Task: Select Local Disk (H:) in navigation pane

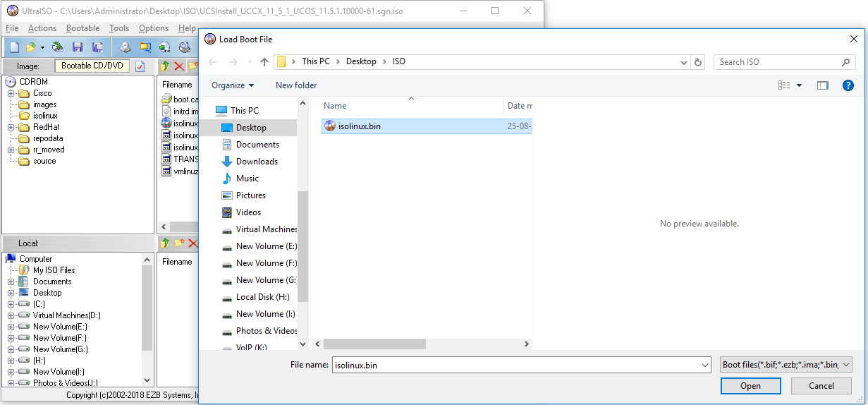Action: point(262,297)
